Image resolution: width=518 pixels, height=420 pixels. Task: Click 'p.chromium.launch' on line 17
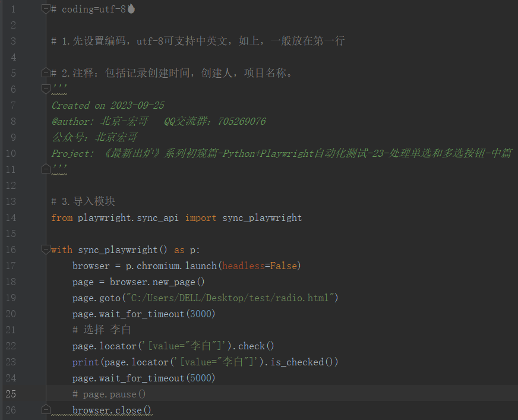click(171, 266)
